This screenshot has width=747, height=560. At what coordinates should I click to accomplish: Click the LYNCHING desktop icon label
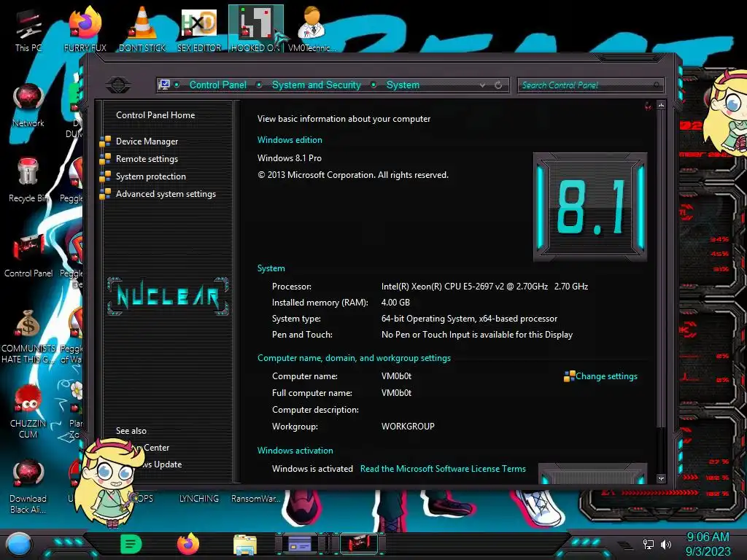[x=198, y=499]
